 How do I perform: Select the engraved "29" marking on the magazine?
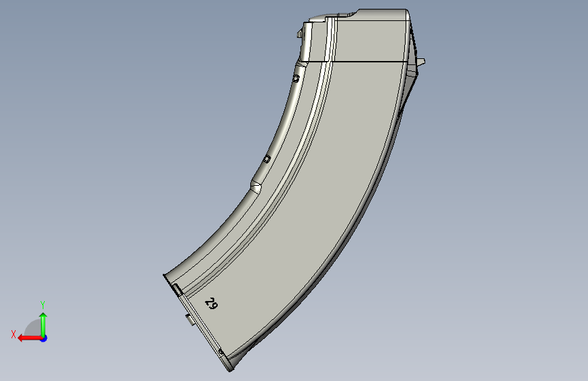212,304
